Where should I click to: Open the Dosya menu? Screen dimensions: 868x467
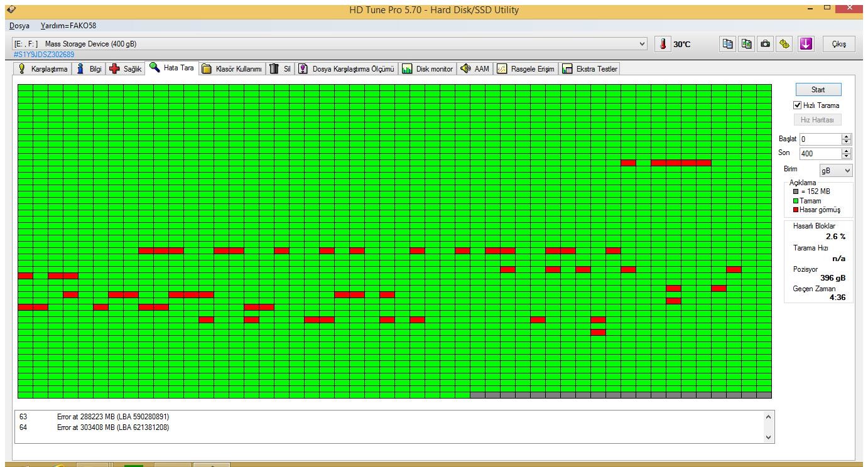[19, 26]
